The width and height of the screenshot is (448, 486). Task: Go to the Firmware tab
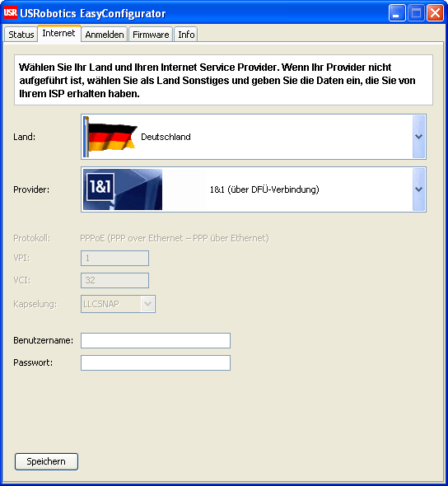click(x=151, y=35)
